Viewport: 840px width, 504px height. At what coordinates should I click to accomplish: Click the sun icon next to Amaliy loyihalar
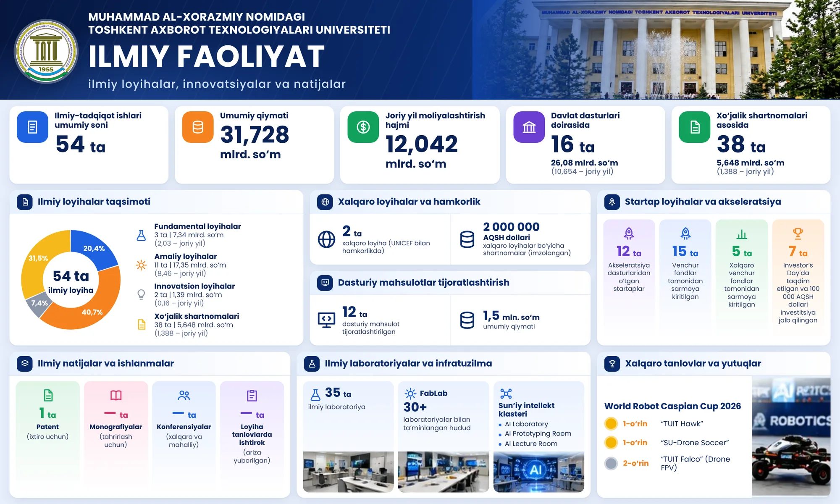[x=141, y=265]
